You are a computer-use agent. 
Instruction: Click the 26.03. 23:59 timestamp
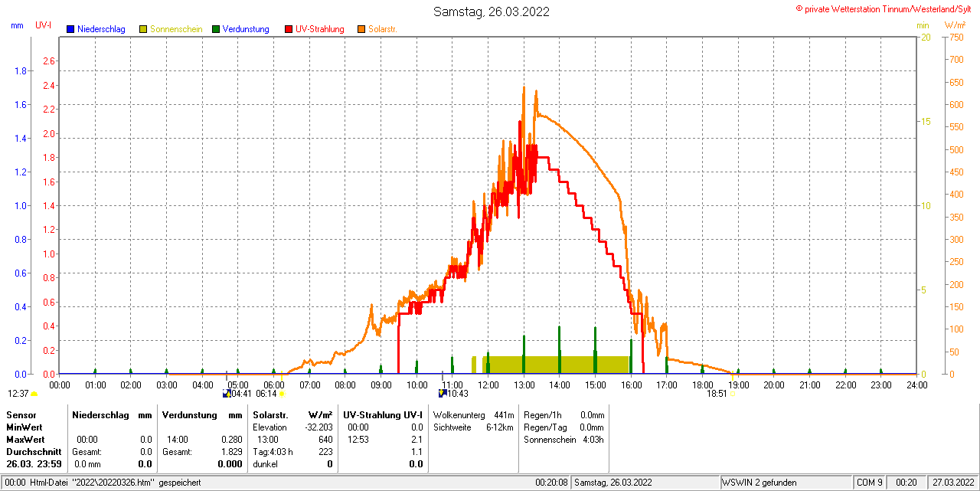point(33,464)
